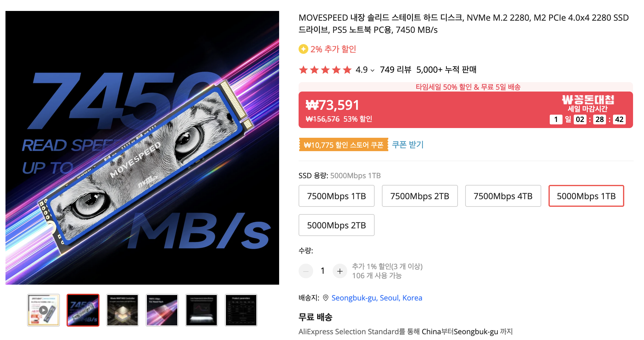Select the 5000Mbps 1TB capacity
The image size is (644, 340).
click(x=586, y=196)
